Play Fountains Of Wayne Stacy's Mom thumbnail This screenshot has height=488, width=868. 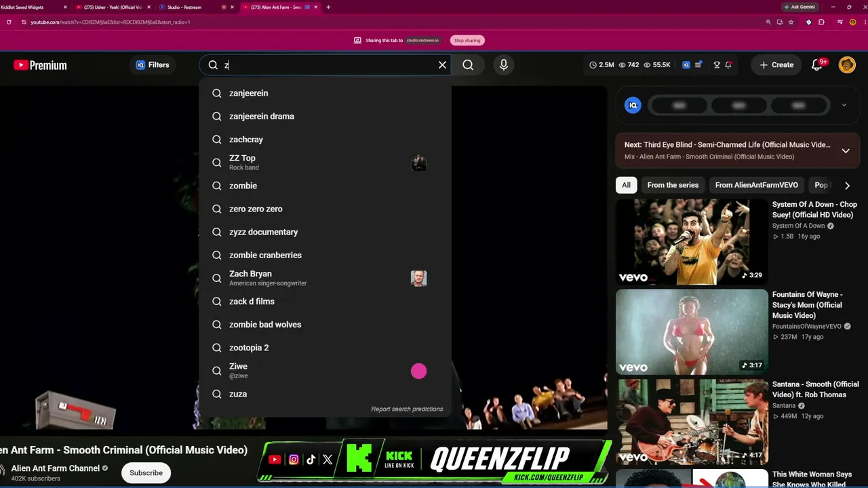692,332
